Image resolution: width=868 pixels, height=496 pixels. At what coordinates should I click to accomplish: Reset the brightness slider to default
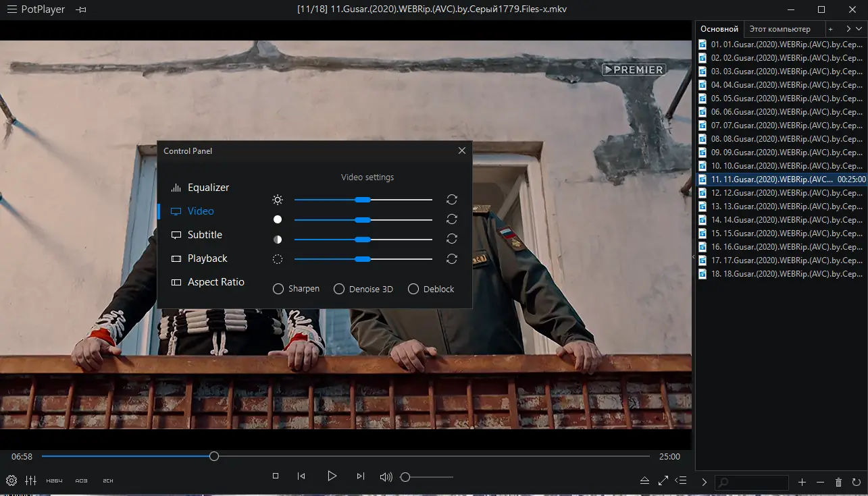click(x=452, y=200)
